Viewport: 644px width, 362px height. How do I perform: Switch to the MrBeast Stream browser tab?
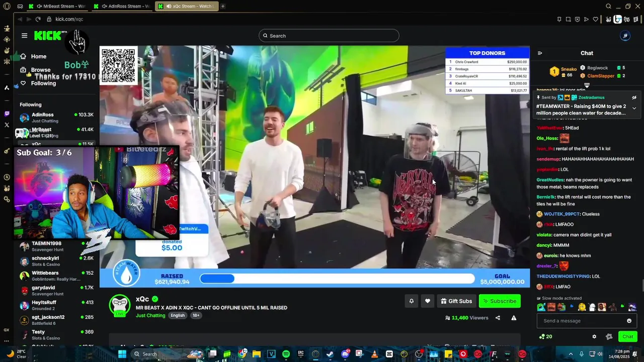pos(57,6)
